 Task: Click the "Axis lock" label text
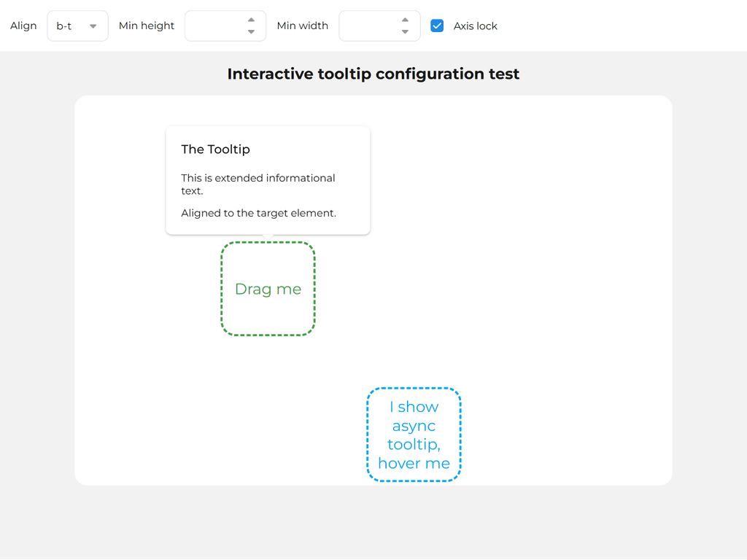475,26
